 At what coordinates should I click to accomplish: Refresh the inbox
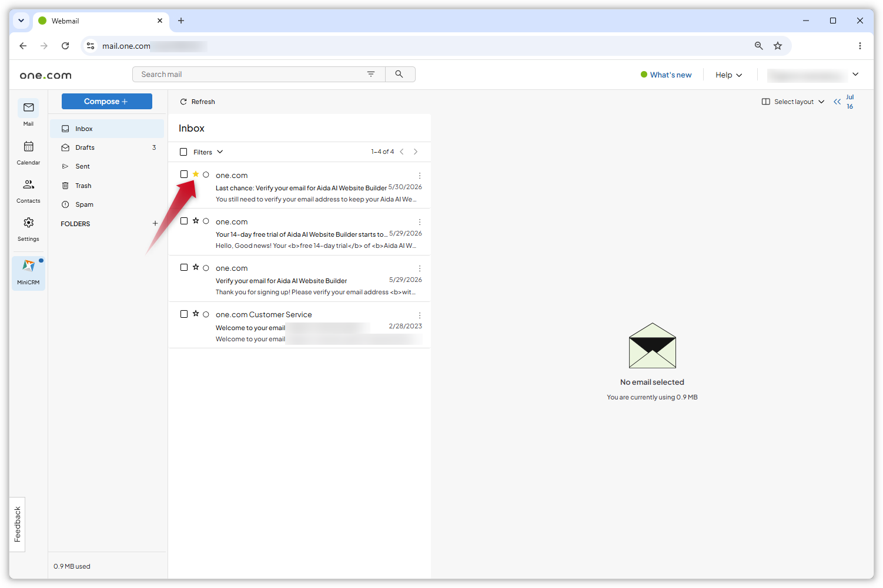pos(198,102)
